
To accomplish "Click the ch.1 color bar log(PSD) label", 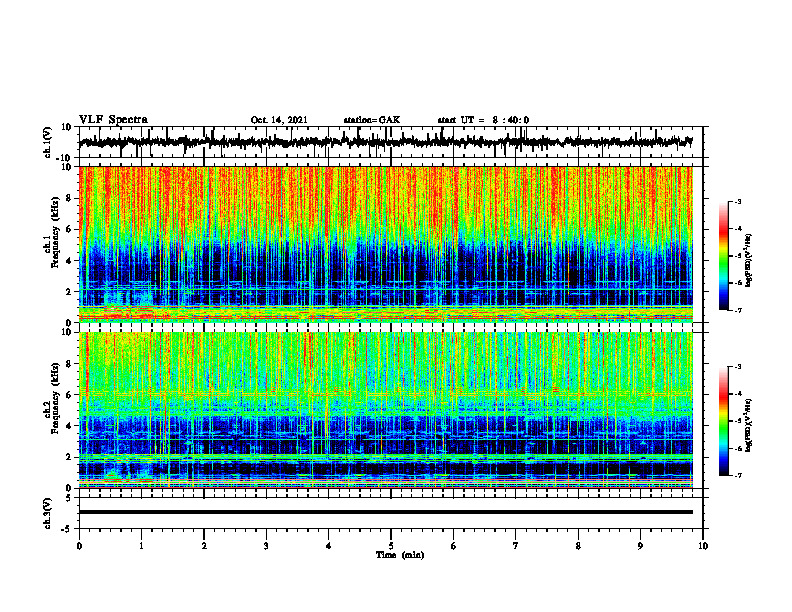I will pos(749,261).
